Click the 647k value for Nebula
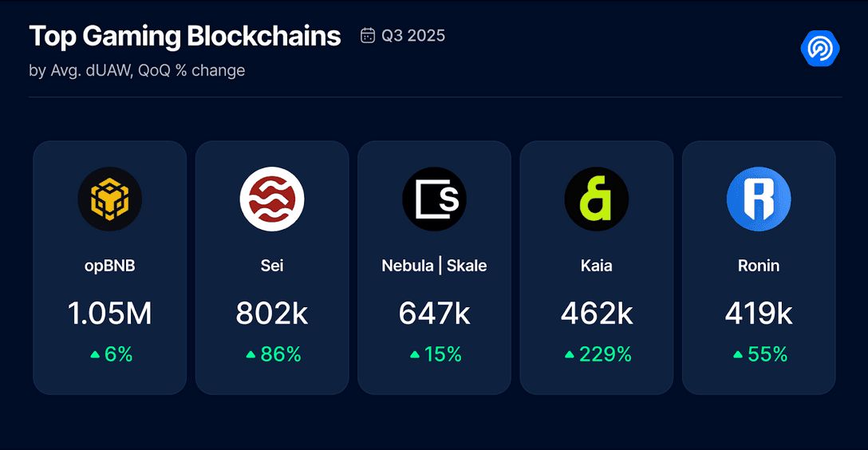 point(434,314)
